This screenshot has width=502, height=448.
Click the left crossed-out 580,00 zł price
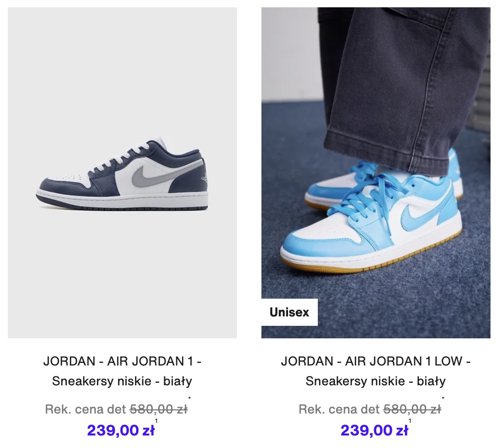tap(159, 409)
